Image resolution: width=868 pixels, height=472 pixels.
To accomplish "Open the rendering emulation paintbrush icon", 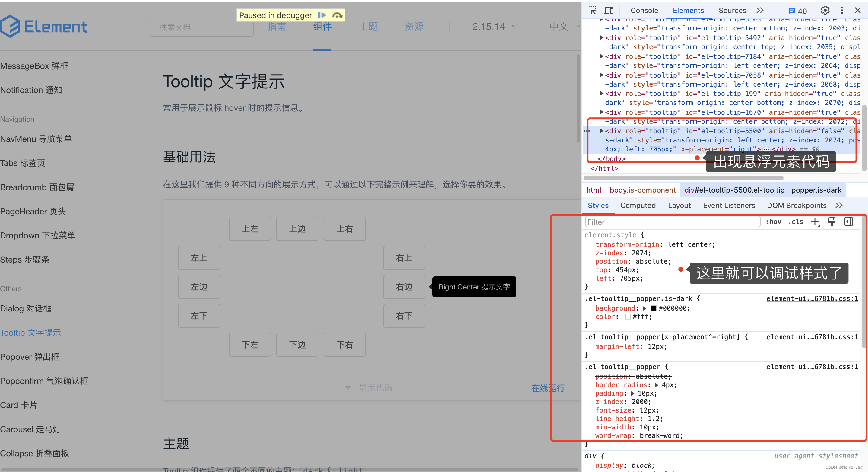I will coord(832,222).
